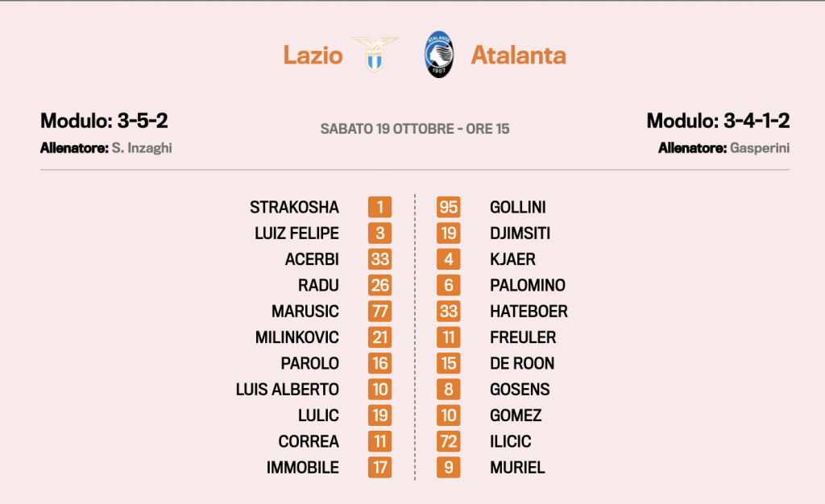
Task: Click Immobile's number 17 badge
Action: click(x=380, y=467)
